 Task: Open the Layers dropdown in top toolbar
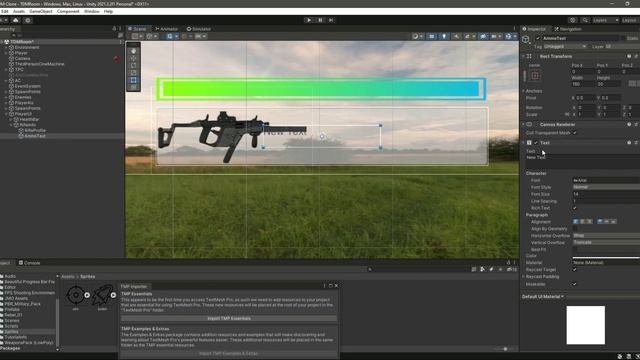pyautogui.click(x=605, y=20)
